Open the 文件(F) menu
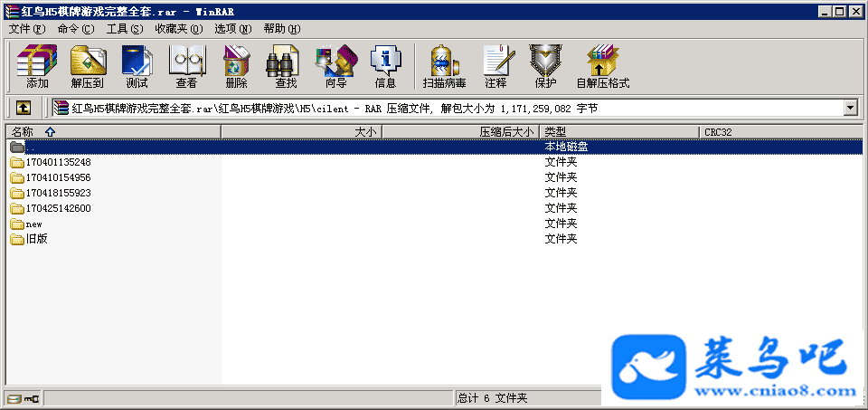The width and height of the screenshot is (868, 410). pos(27,29)
